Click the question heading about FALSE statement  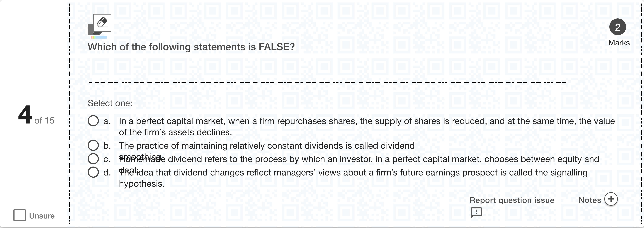[x=191, y=47]
